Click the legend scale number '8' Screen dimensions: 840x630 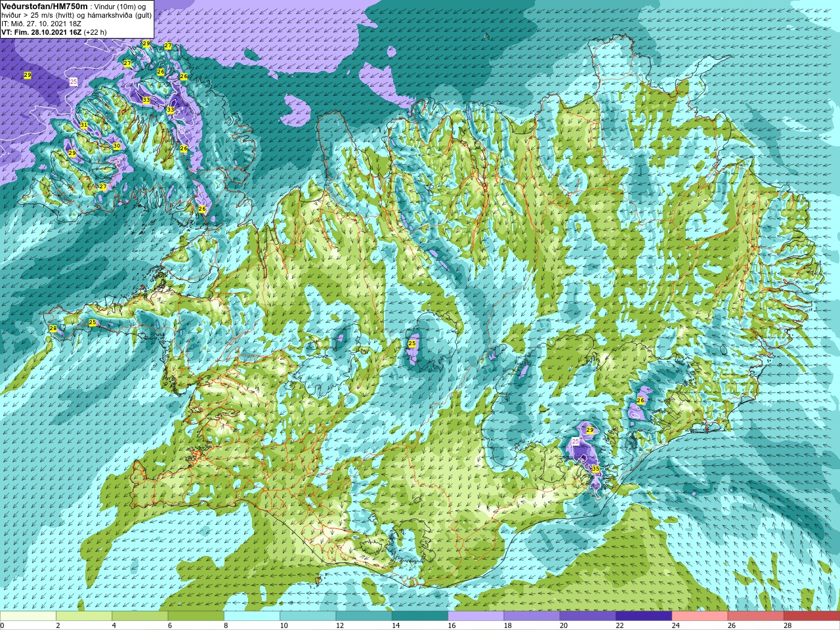click(226, 625)
